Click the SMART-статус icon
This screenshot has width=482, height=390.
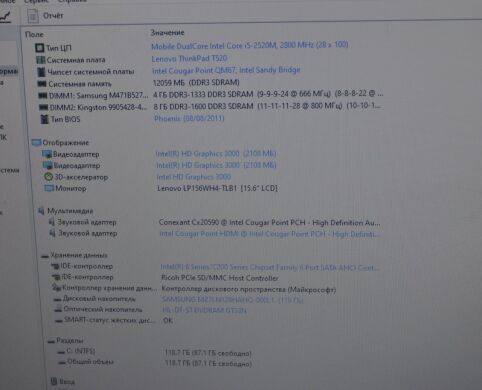pyautogui.click(x=59, y=320)
